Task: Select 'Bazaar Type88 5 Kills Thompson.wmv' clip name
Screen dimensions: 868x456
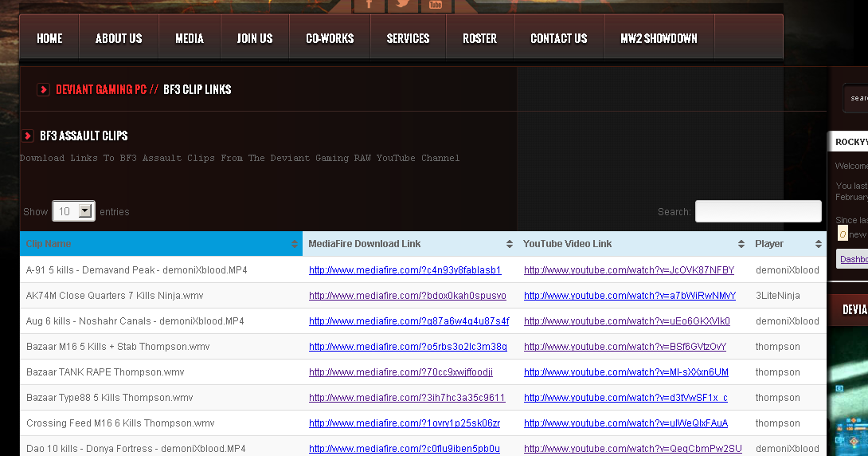Action: pos(110,397)
